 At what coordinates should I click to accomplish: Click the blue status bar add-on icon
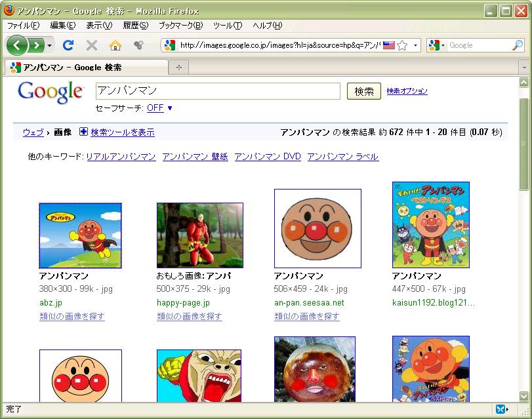point(501,410)
